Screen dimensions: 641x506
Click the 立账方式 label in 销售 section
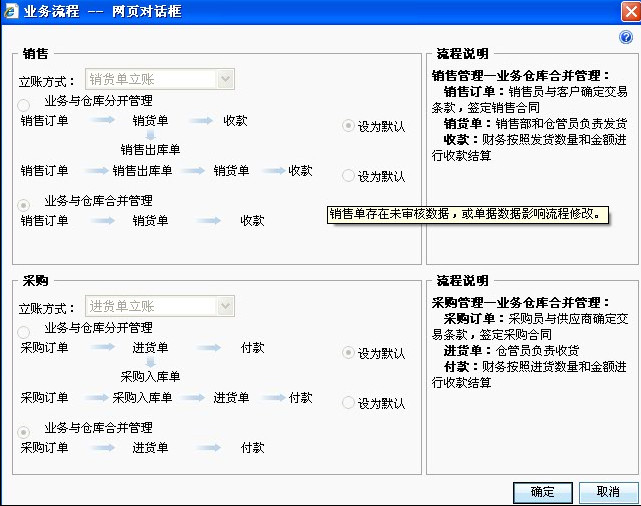[x=46, y=81]
